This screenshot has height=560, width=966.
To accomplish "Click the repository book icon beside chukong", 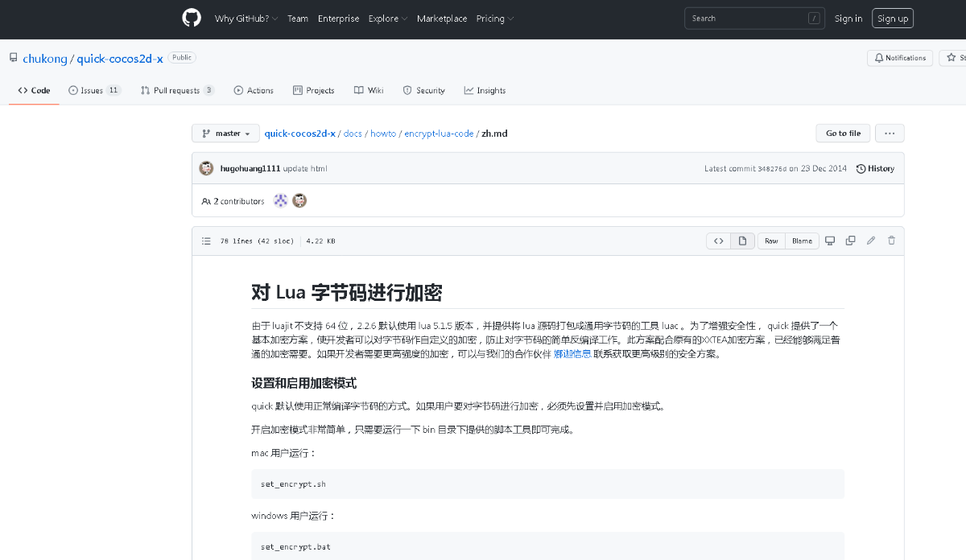I will click(x=14, y=58).
